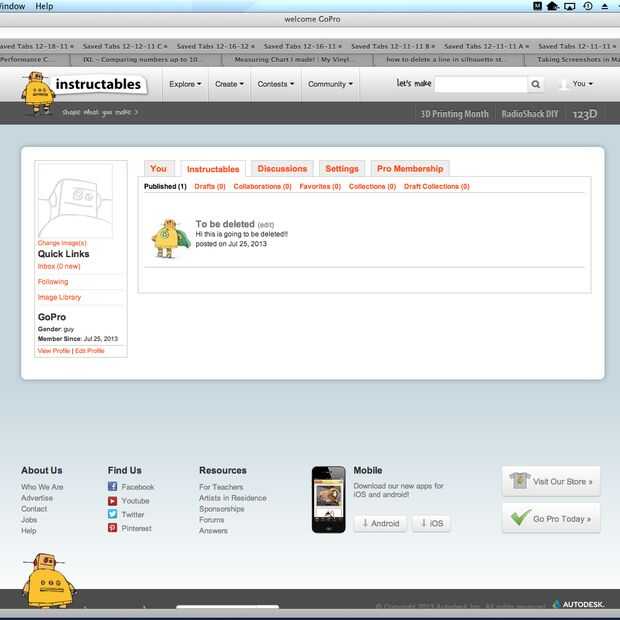Show Favorites (0) list
The height and width of the screenshot is (620, 620).
pyautogui.click(x=320, y=186)
